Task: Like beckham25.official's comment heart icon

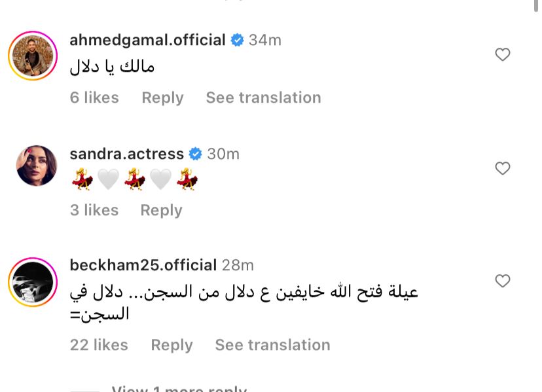Action: [x=502, y=281]
